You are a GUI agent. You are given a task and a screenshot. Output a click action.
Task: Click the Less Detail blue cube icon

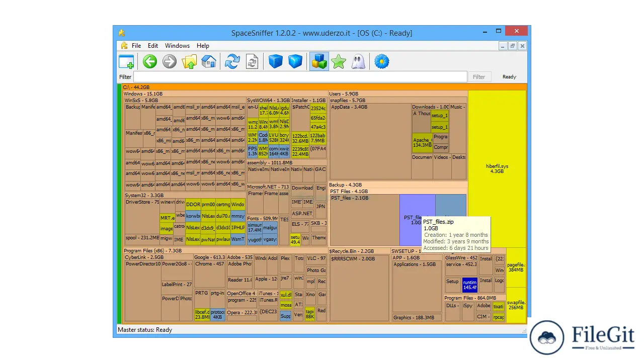point(276,62)
